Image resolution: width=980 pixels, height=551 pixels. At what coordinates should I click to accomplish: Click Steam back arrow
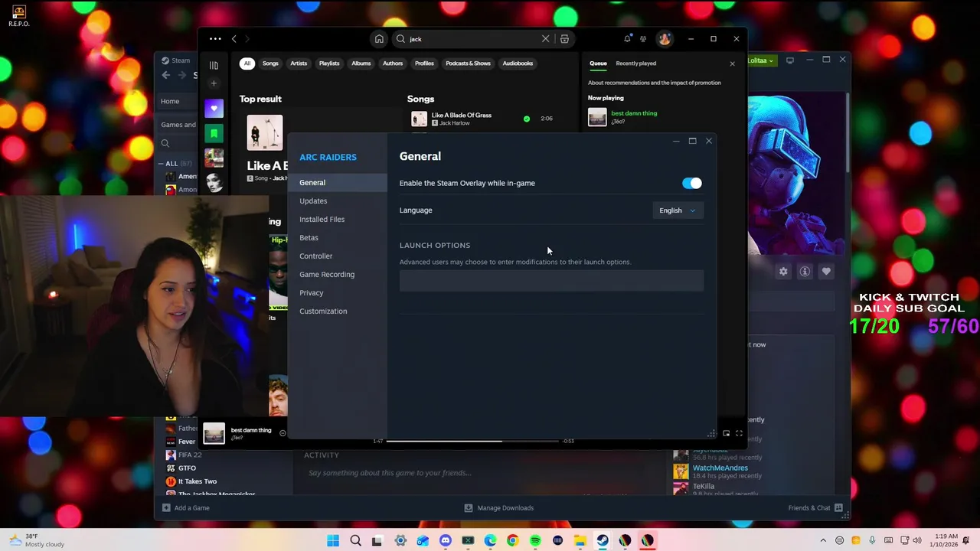click(x=166, y=75)
